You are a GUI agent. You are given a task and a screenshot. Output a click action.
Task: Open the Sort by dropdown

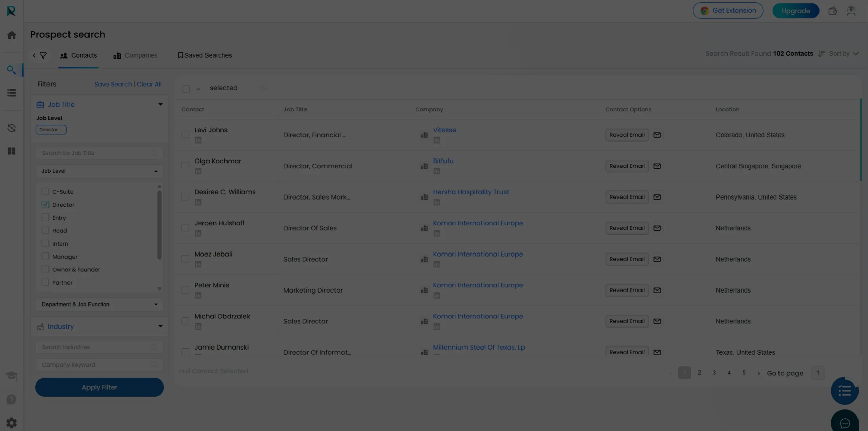(x=843, y=54)
